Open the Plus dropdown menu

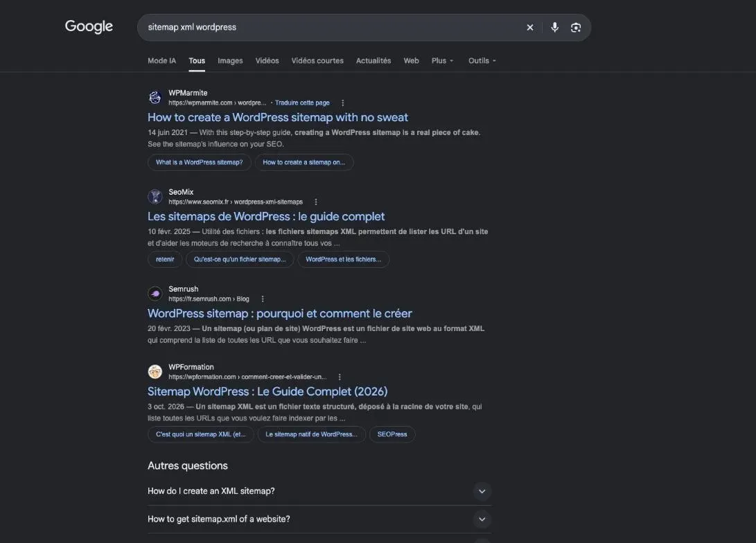pyautogui.click(x=443, y=61)
